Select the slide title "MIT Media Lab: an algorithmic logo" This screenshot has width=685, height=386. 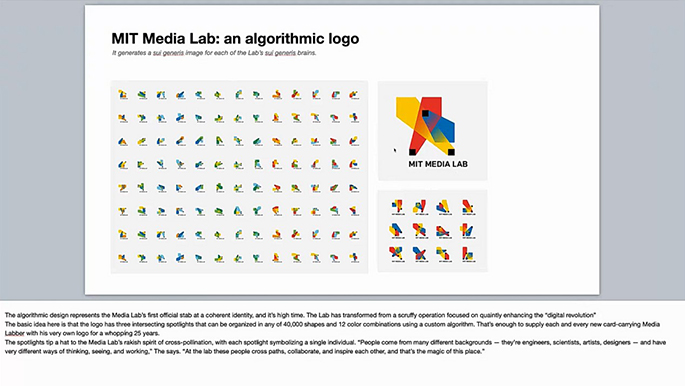pyautogui.click(x=235, y=39)
